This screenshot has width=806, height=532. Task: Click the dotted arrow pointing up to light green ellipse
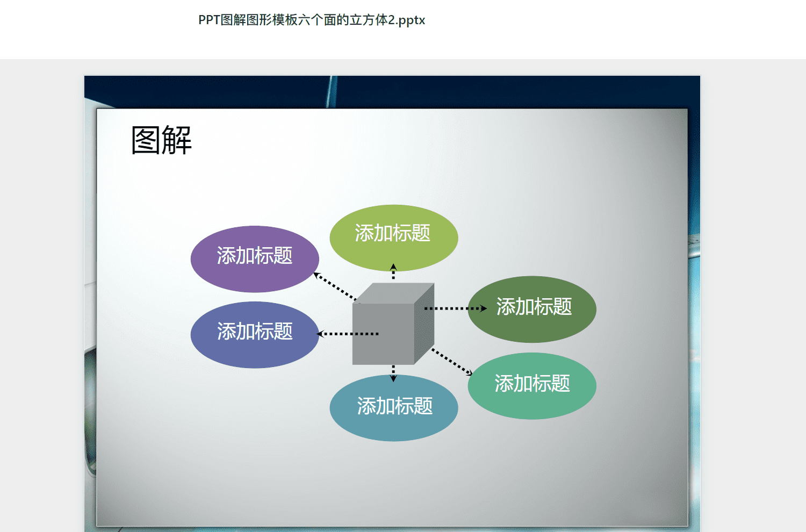(x=393, y=271)
